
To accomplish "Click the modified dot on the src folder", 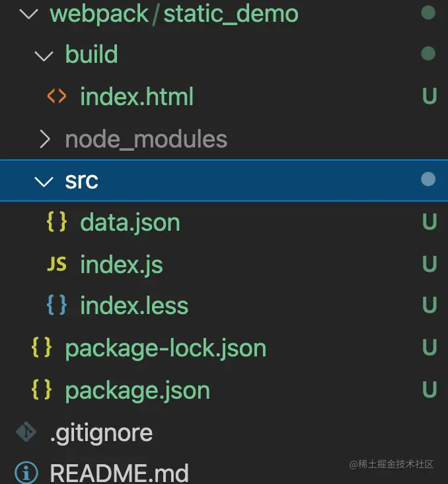I will pyautogui.click(x=428, y=179).
